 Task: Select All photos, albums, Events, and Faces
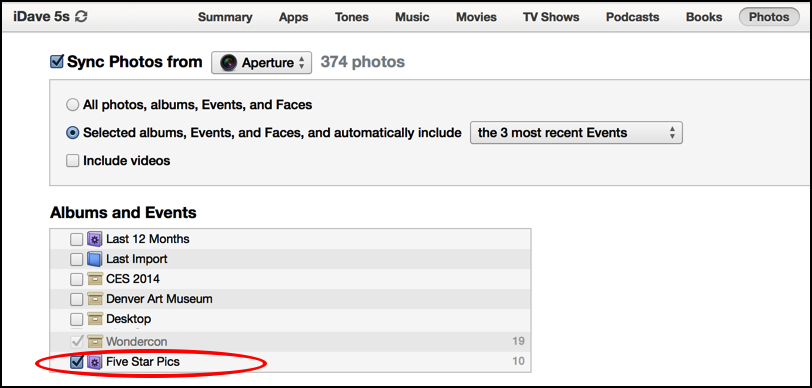(x=72, y=106)
